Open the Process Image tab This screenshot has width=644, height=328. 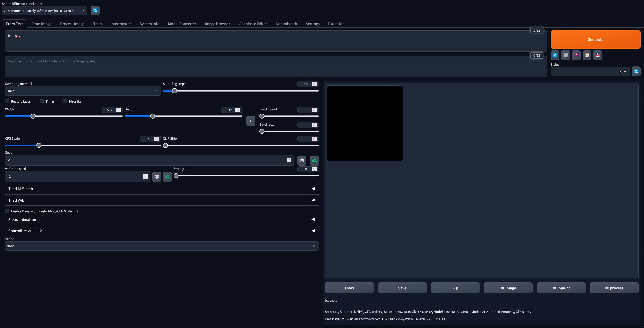point(72,24)
